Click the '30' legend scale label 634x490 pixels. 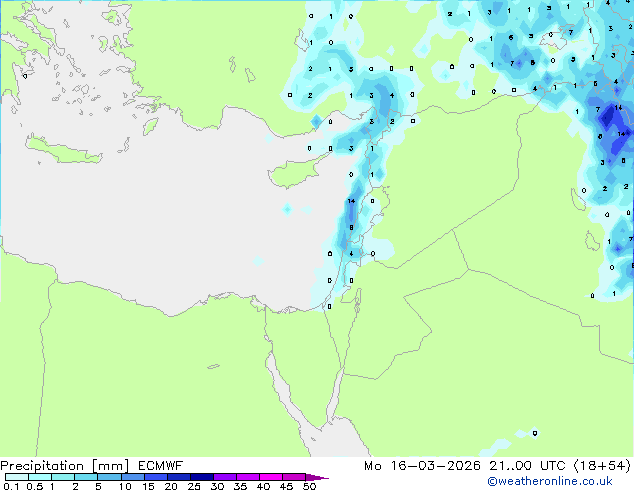tap(217, 486)
